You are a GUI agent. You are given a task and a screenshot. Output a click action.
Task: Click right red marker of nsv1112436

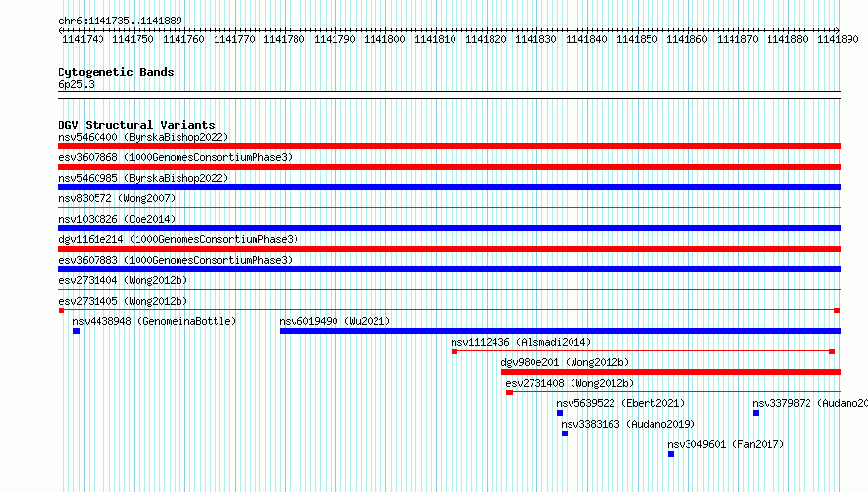tap(832, 351)
